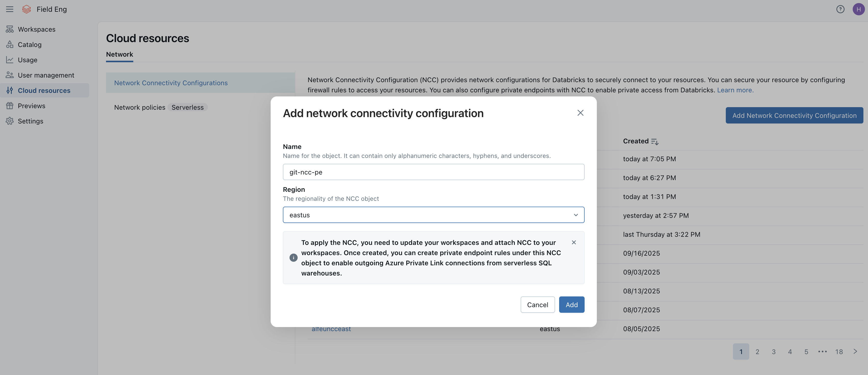Collapse the sidebar with the hamburger icon
868x375 pixels.
(9, 9)
